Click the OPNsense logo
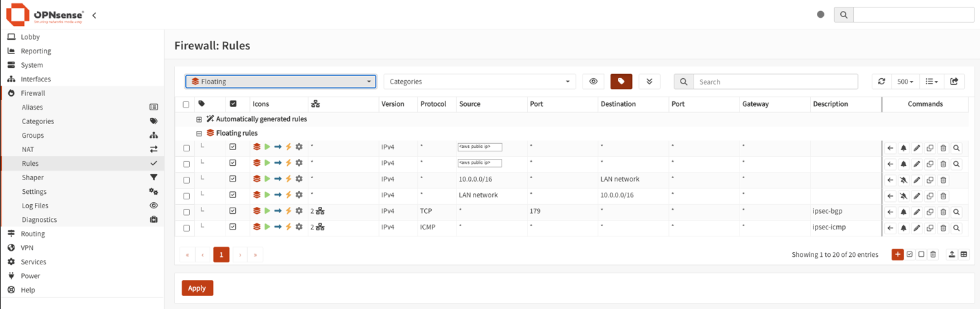 (x=45, y=14)
